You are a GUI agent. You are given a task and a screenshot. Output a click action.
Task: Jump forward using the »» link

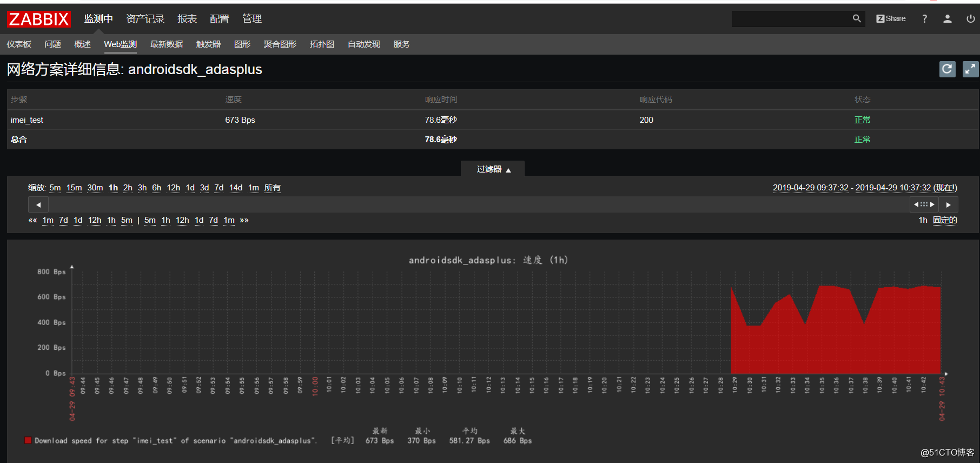pyautogui.click(x=244, y=220)
